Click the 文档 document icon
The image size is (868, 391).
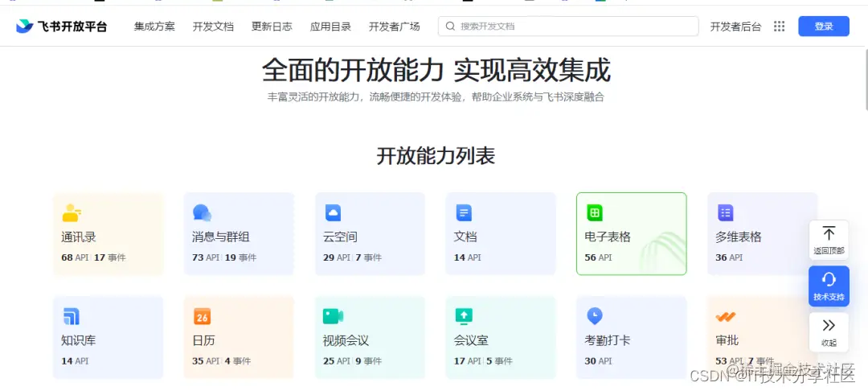tap(464, 212)
